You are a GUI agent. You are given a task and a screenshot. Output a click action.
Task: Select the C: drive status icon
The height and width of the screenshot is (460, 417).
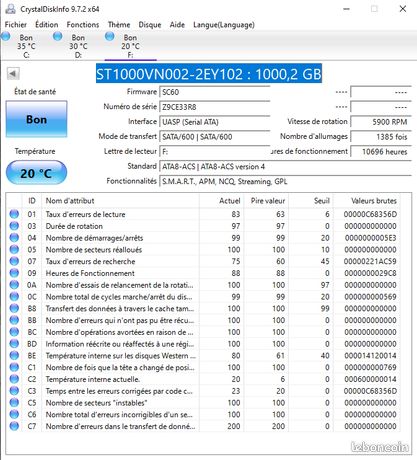6,36
